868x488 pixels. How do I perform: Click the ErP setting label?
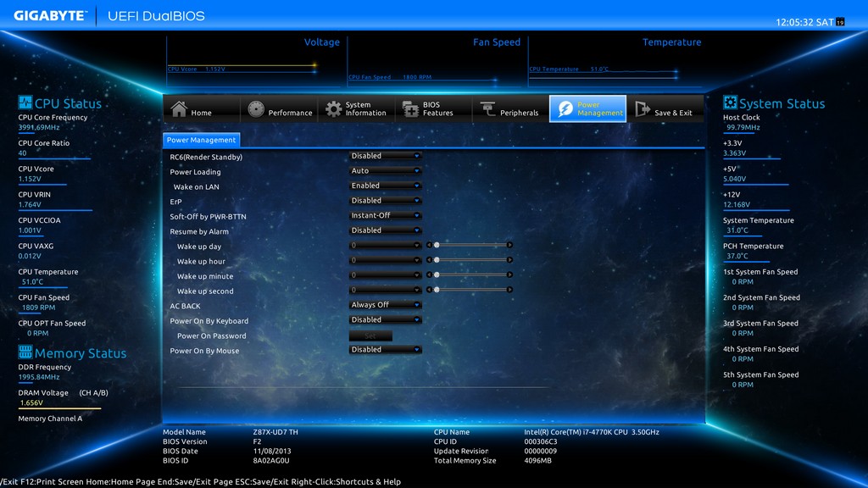(x=175, y=202)
